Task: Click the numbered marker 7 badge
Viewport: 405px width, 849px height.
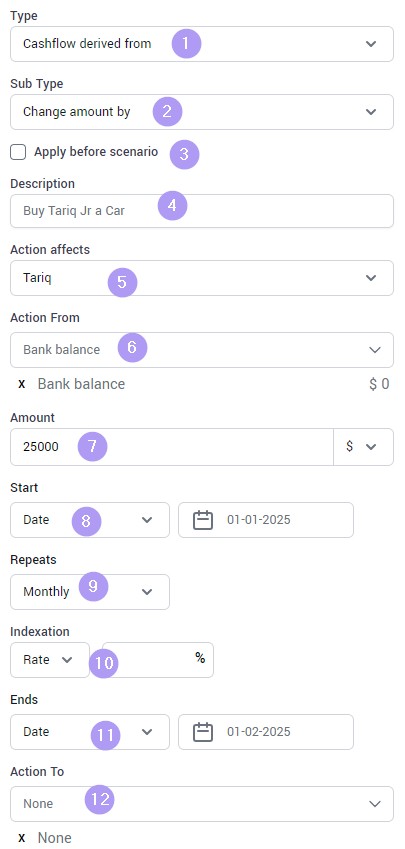Action: (x=93, y=447)
